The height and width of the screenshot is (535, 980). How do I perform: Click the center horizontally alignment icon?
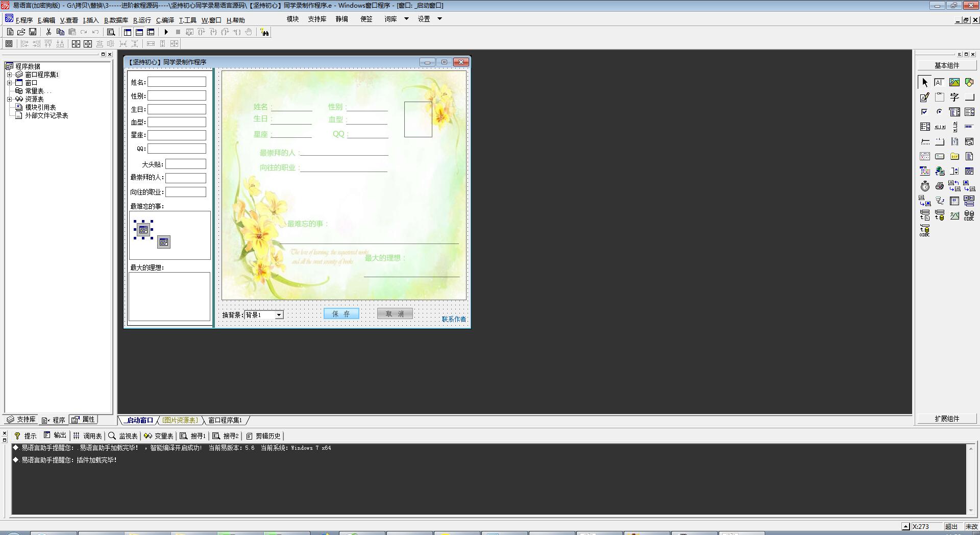tap(76, 44)
